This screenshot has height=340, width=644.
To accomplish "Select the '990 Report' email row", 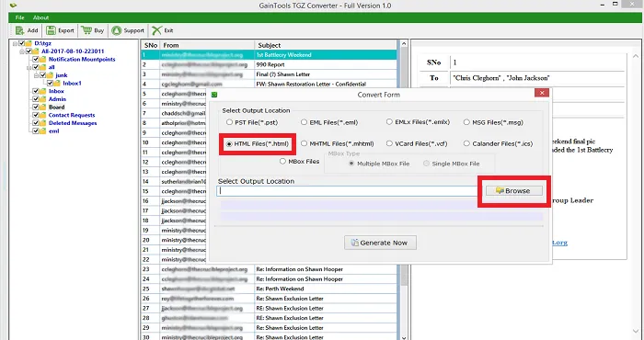I will click(270, 65).
